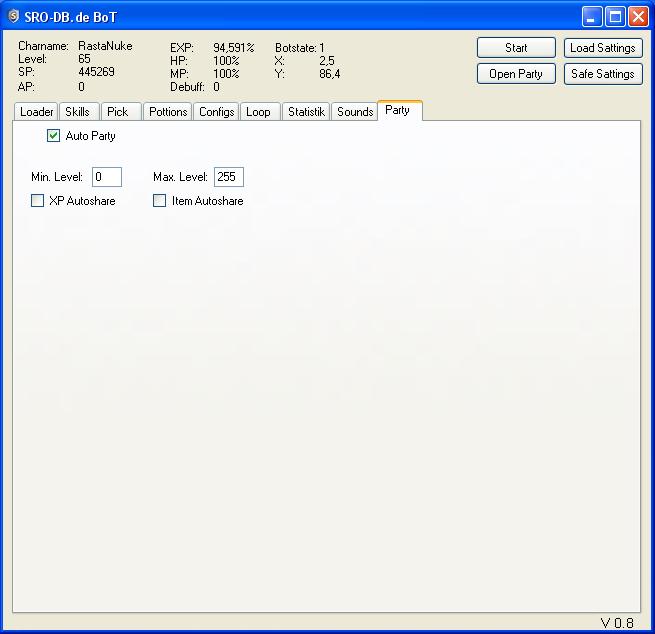Image resolution: width=655 pixels, height=634 pixels.
Task: Click the EXP value 94,591%
Action: pos(234,48)
